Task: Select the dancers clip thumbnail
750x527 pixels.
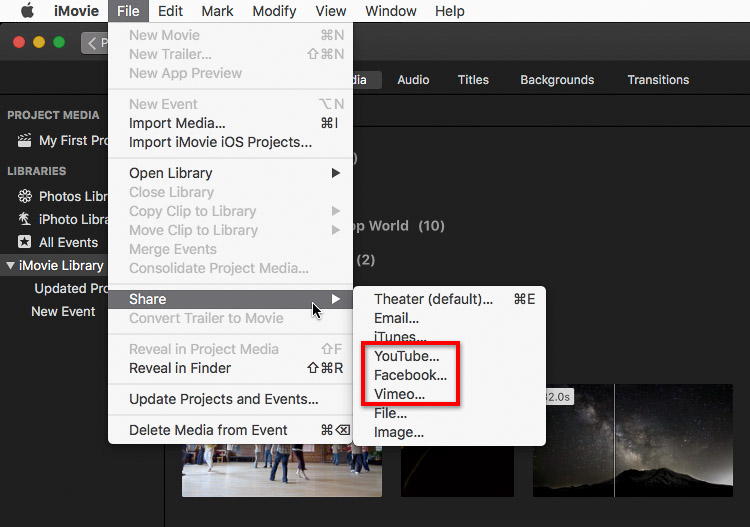Action: (282, 470)
